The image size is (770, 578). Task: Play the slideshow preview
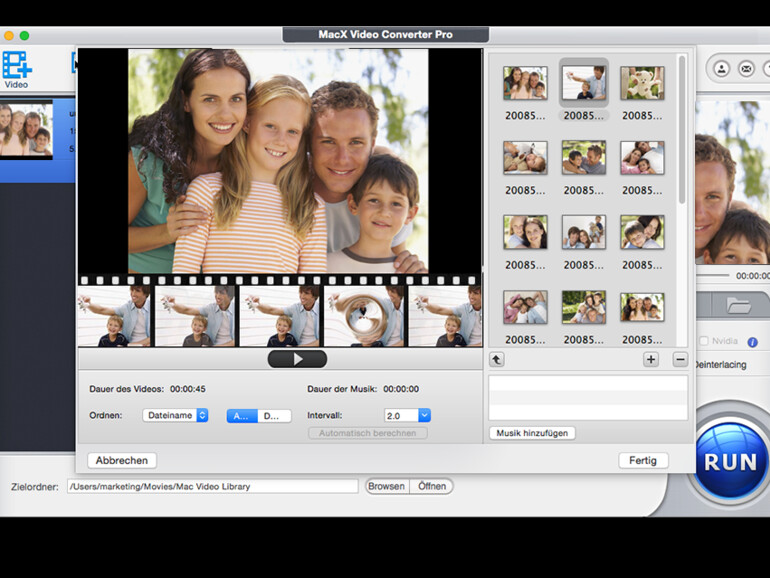[x=297, y=359]
